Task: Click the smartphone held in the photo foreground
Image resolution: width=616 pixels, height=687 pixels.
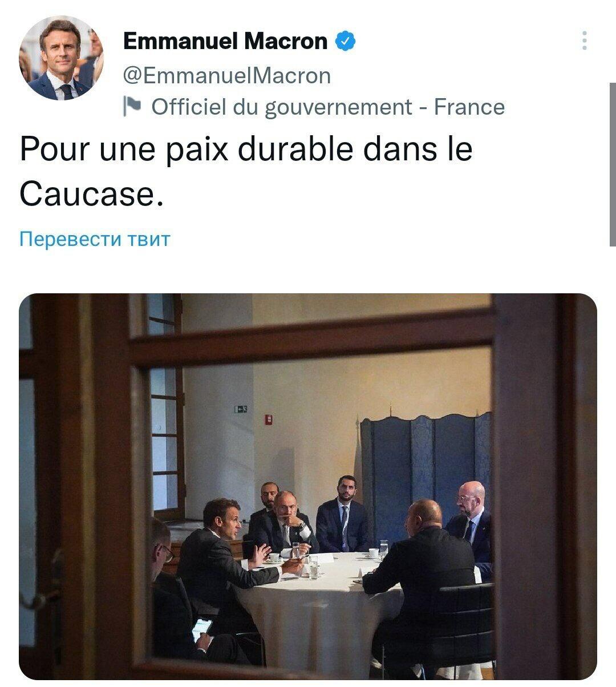Action: point(201,629)
